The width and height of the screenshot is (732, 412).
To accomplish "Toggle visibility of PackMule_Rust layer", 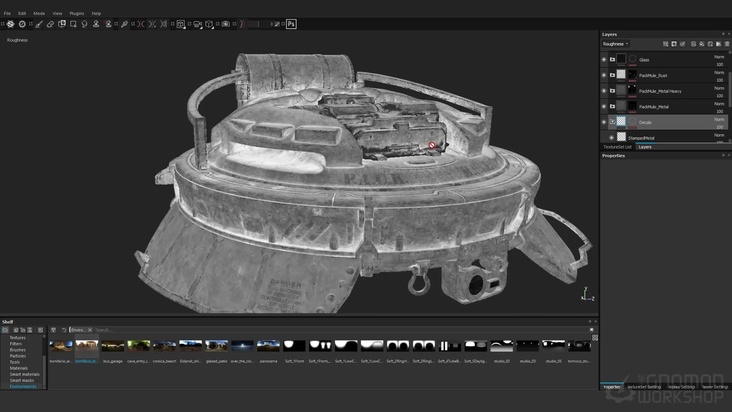I will (603, 75).
